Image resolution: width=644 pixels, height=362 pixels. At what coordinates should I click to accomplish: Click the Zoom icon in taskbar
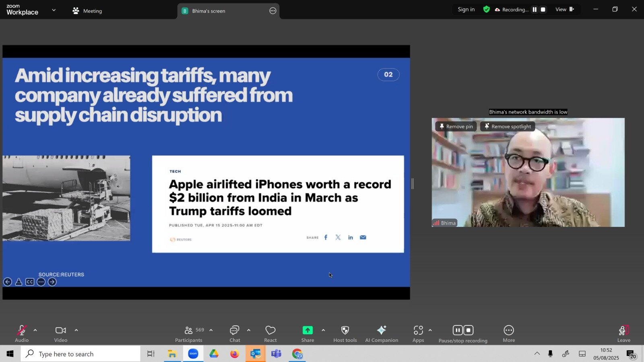193,354
